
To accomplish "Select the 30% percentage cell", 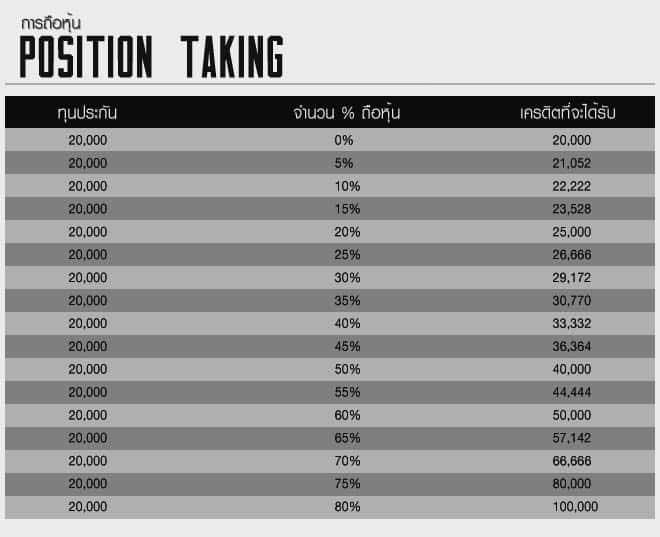I will pyautogui.click(x=347, y=278).
